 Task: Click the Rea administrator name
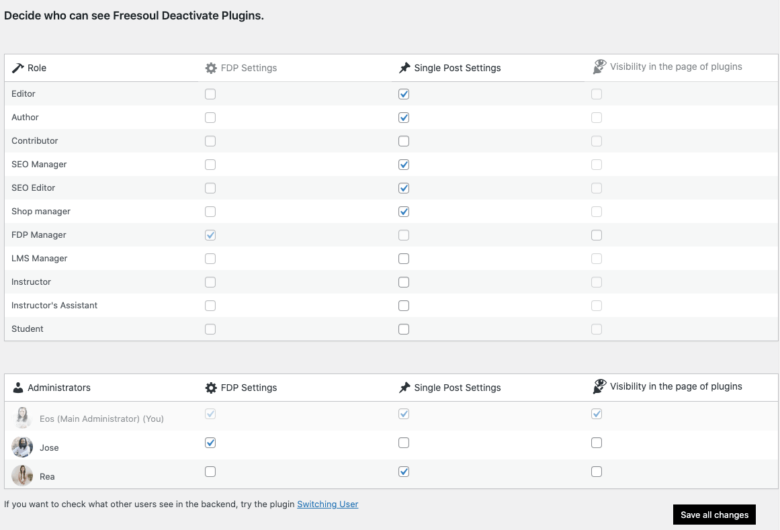click(47, 476)
